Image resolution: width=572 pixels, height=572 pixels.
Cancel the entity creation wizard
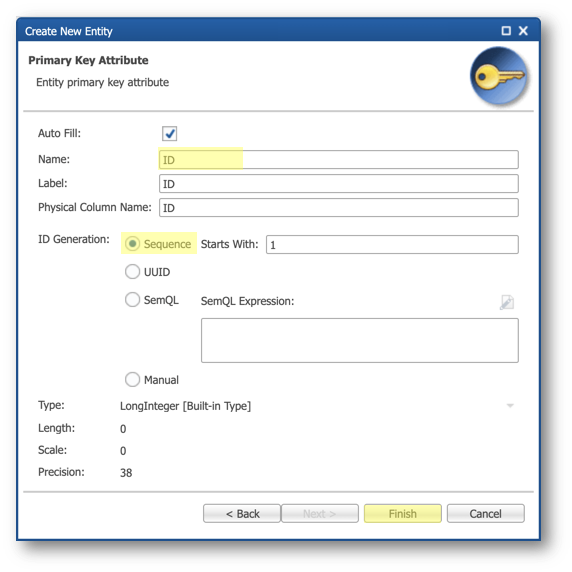point(486,514)
